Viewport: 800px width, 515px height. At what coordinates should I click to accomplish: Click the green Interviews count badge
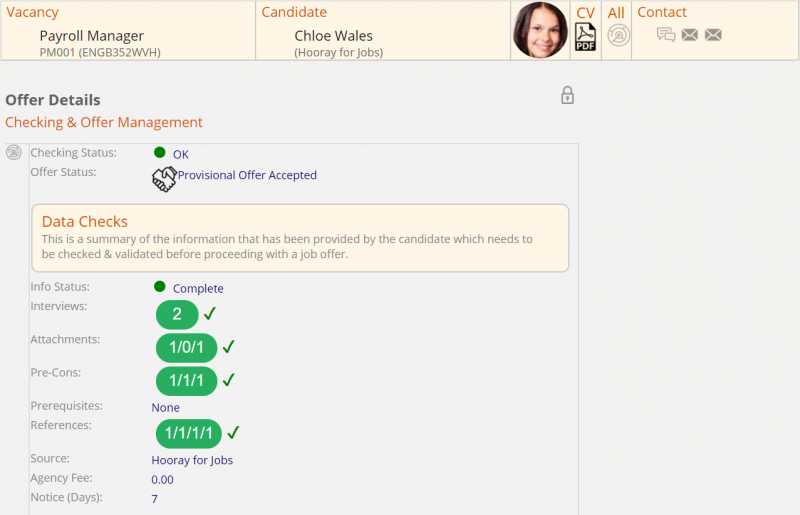click(177, 315)
